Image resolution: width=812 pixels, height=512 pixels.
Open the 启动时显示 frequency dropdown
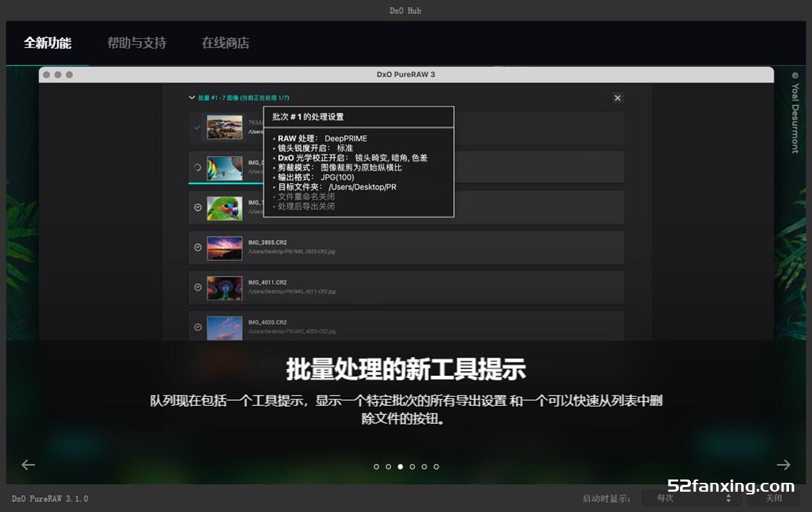[x=687, y=499]
